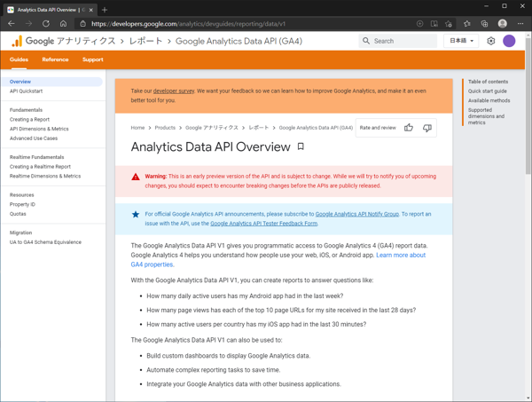Open site settings gear icon

[490, 41]
